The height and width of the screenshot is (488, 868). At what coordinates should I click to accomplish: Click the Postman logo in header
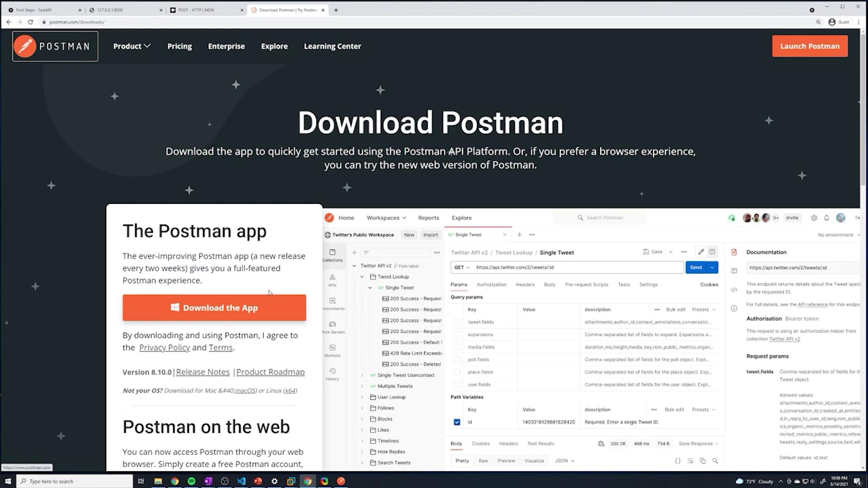pyautogui.click(x=55, y=46)
